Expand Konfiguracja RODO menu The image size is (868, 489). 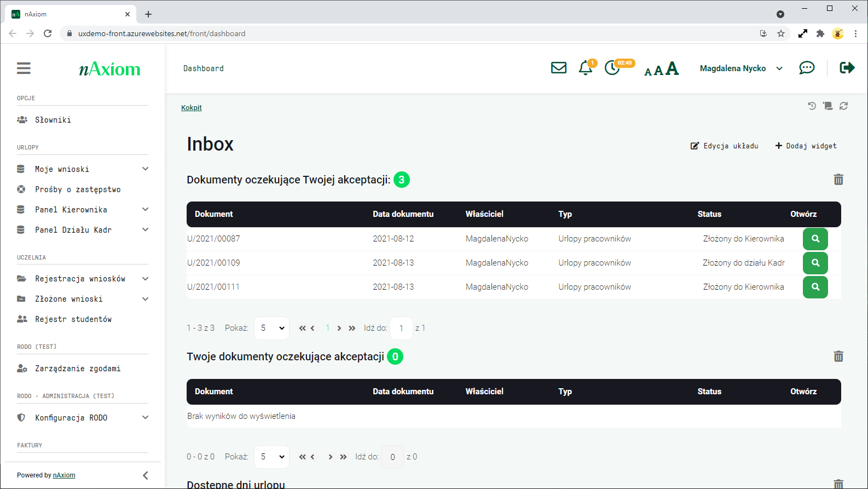pyautogui.click(x=146, y=417)
